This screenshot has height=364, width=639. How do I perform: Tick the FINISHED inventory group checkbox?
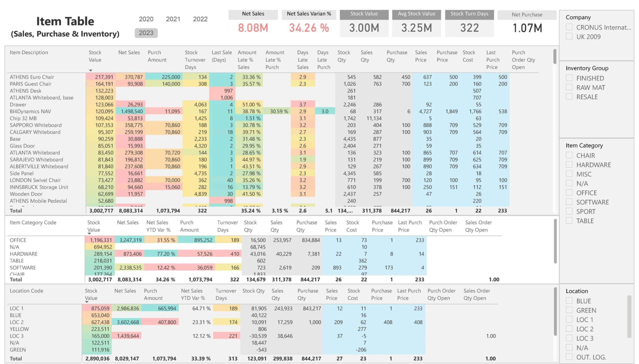569,78
